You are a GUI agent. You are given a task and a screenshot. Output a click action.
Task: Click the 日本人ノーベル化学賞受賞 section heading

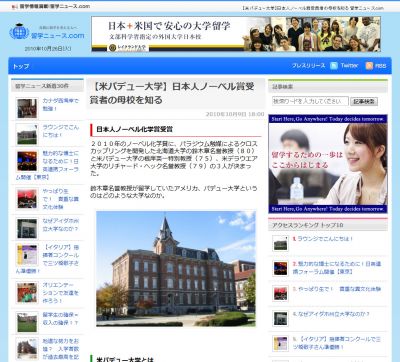(x=134, y=129)
